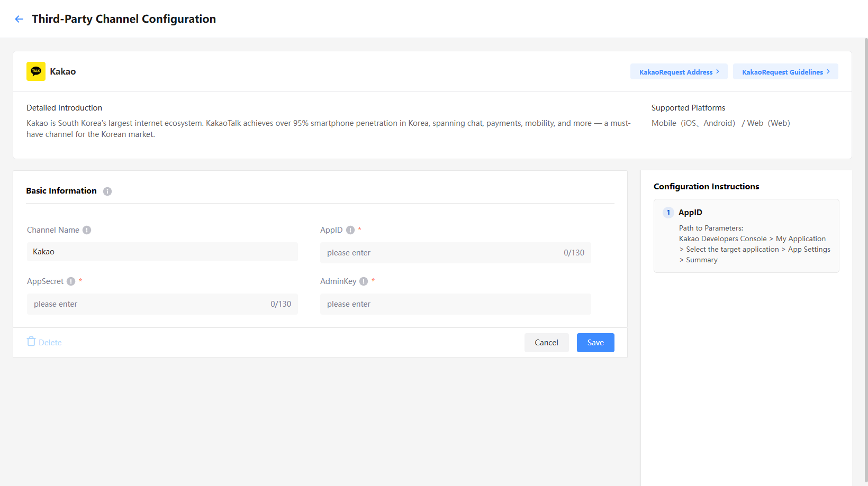Click the Detailed Introduction label
868x486 pixels.
pyautogui.click(x=64, y=108)
